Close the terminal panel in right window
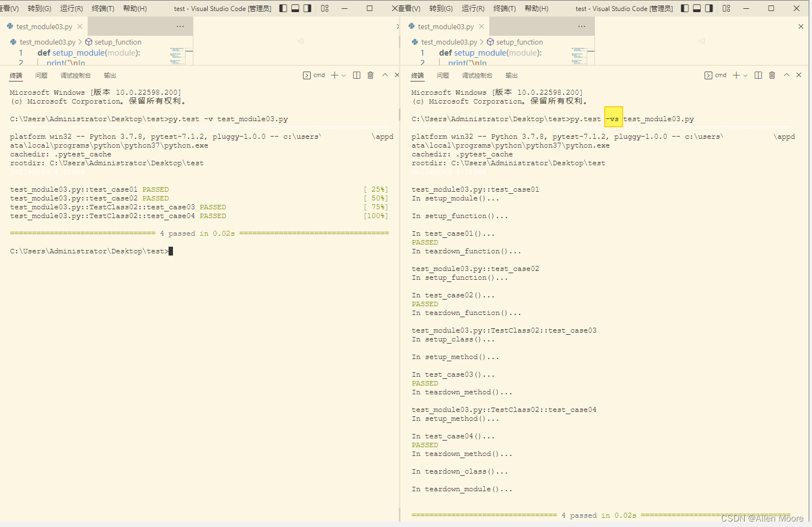The height and width of the screenshot is (527, 812). (x=799, y=75)
